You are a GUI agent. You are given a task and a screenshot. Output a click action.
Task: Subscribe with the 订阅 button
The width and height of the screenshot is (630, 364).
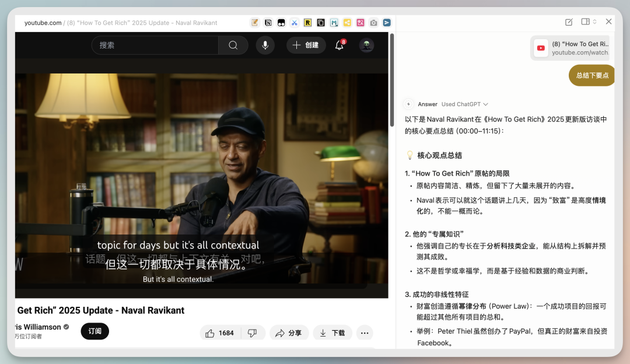click(94, 331)
